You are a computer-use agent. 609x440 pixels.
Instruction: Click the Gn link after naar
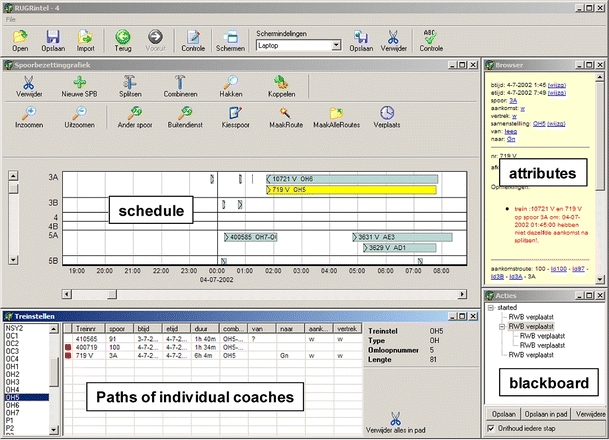tap(511, 139)
